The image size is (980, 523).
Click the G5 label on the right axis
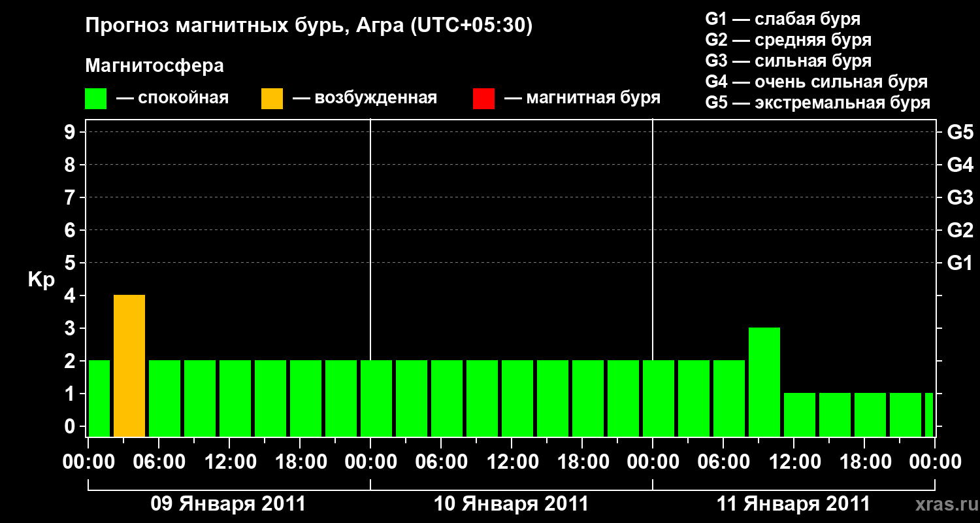(960, 132)
